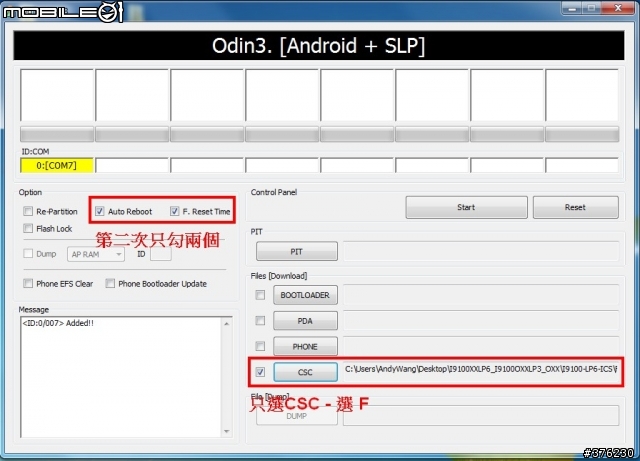Click the Reset button
The height and width of the screenshot is (461, 640).
point(575,207)
